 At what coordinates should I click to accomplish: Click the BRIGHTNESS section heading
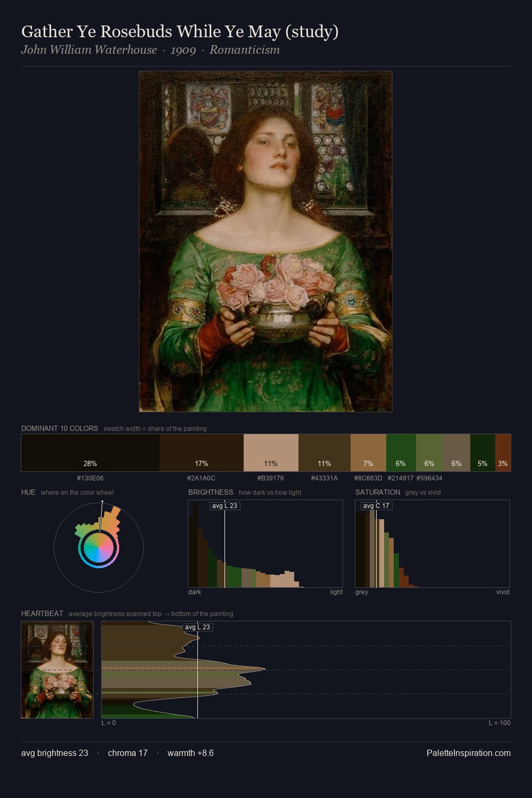point(211,492)
